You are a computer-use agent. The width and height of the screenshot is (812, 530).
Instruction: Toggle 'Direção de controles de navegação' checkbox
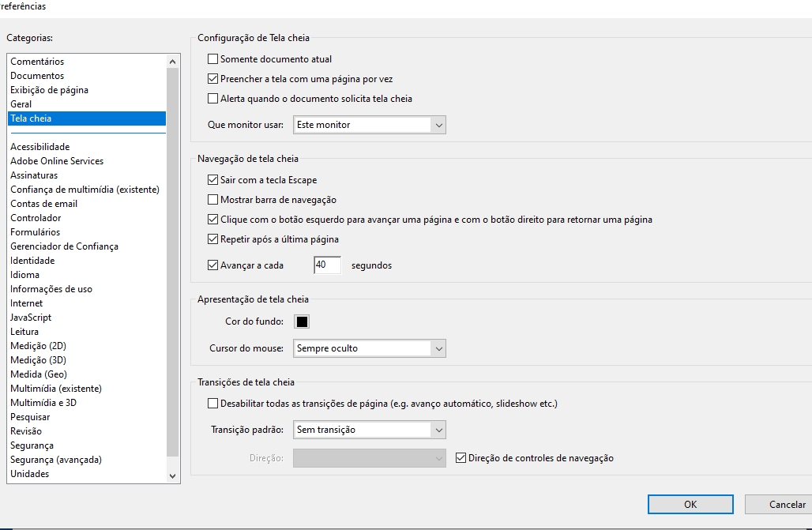(x=462, y=458)
